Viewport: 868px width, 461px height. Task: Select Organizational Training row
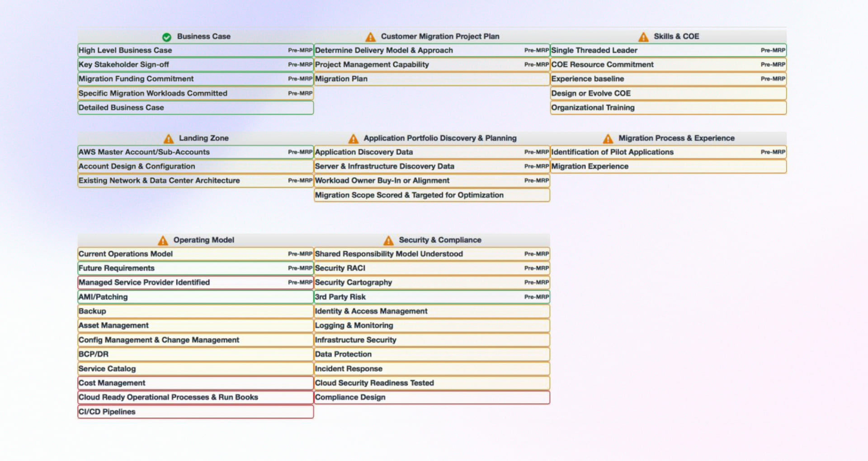click(x=668, y=108)
